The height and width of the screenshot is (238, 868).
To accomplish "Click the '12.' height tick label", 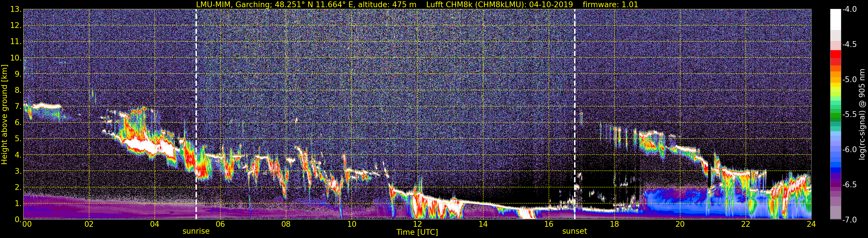I will coord(16,26).
